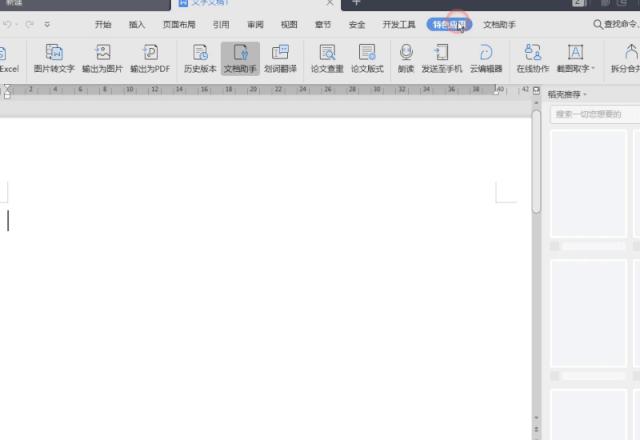The width and height of the screenshot is (640, 440).
Task: Select the second template thumbnail in 稻壳推荐
Action: (x=589, y=313)
